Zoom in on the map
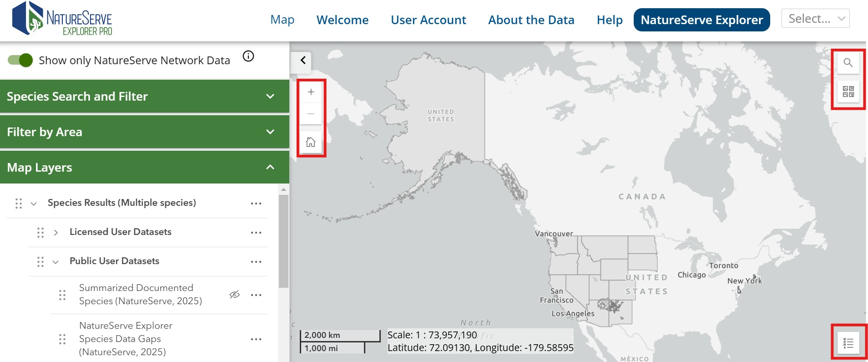This screenshot has width=868, height=362. [x=311, y=92]
